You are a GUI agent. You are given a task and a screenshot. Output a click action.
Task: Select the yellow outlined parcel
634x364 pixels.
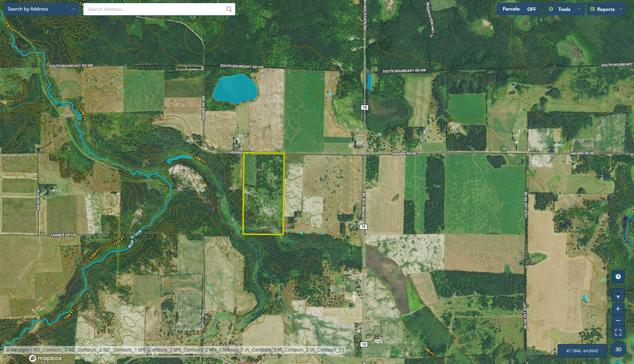263,194
